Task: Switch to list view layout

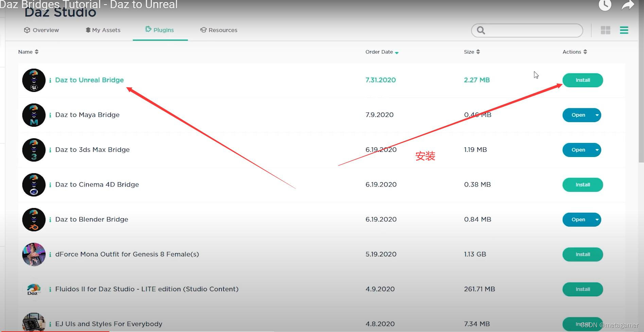Action: pyautogui.click(x=624, y=30)
